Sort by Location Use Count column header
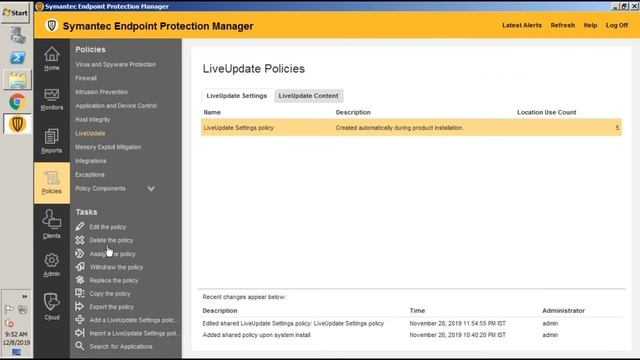Screen dimensions: 640x360 point(547,112)
